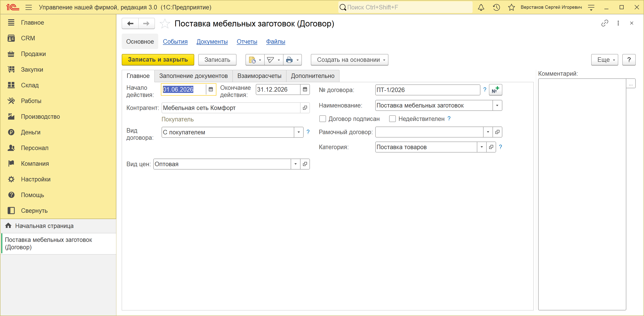Click help question mark next to № договора
This screenshot has width=644, height=316.
click(x=485, y=90)
